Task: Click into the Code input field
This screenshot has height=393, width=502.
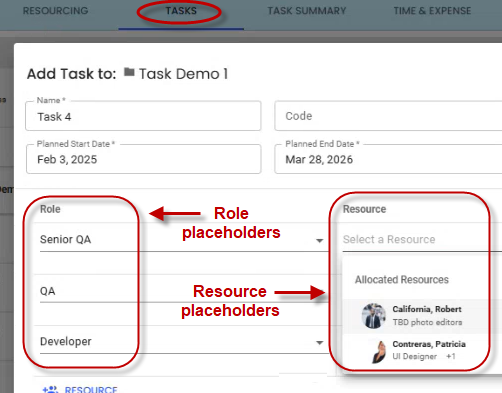Action: 388,116
